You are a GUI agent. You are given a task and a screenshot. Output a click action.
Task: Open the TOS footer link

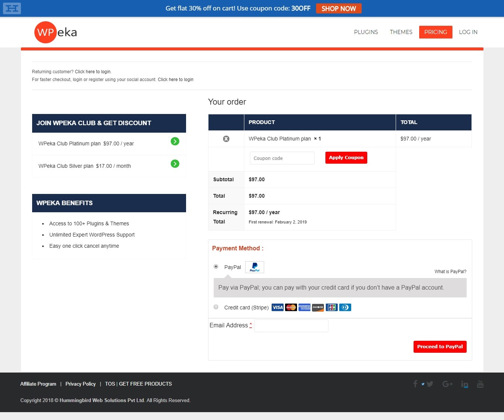click(110, 384)
